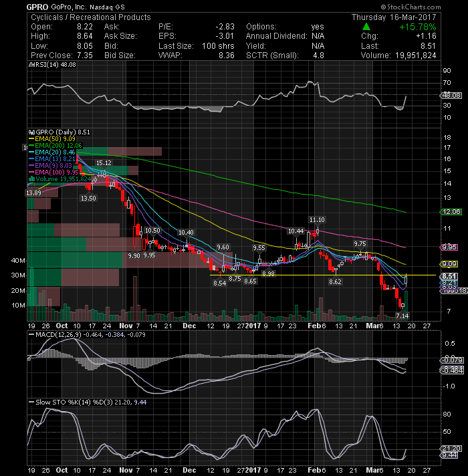Click the Chg value +1.16
This screenshot has width=468, height=476.
426,36
